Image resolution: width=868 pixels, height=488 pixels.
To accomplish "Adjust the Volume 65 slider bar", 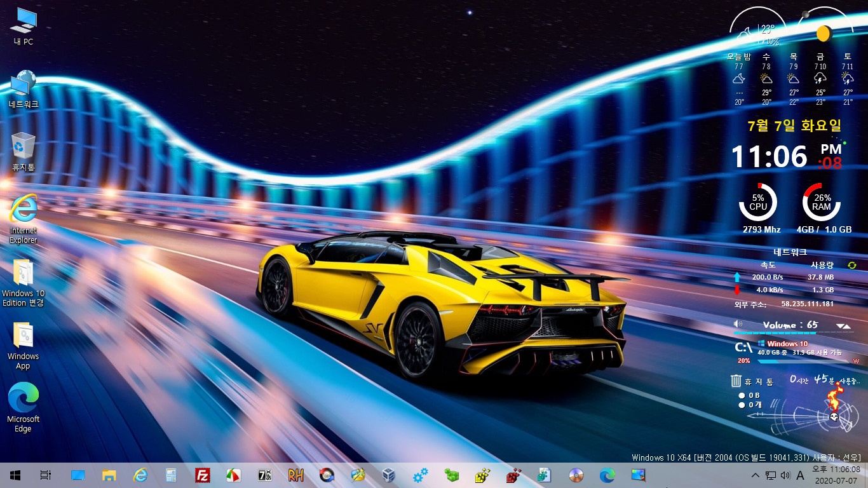I will pos(794,332).
